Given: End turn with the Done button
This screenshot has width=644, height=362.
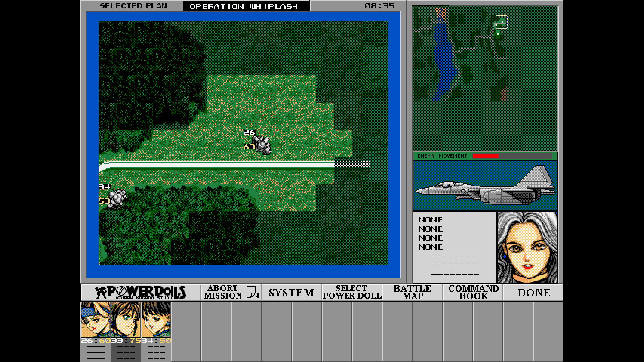Looking at the screenshot, I should click(x=534, y=292).
